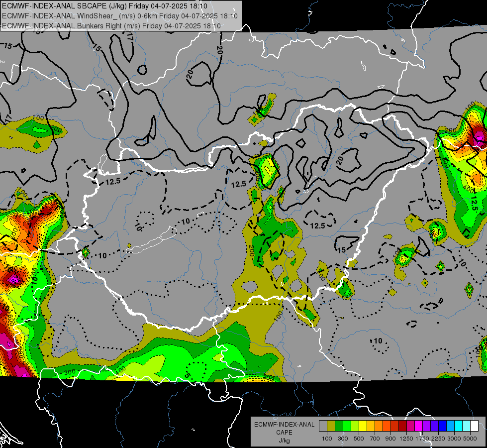Select the pure blue legend swatch
The image size is (487, 448).
(442, 426)
